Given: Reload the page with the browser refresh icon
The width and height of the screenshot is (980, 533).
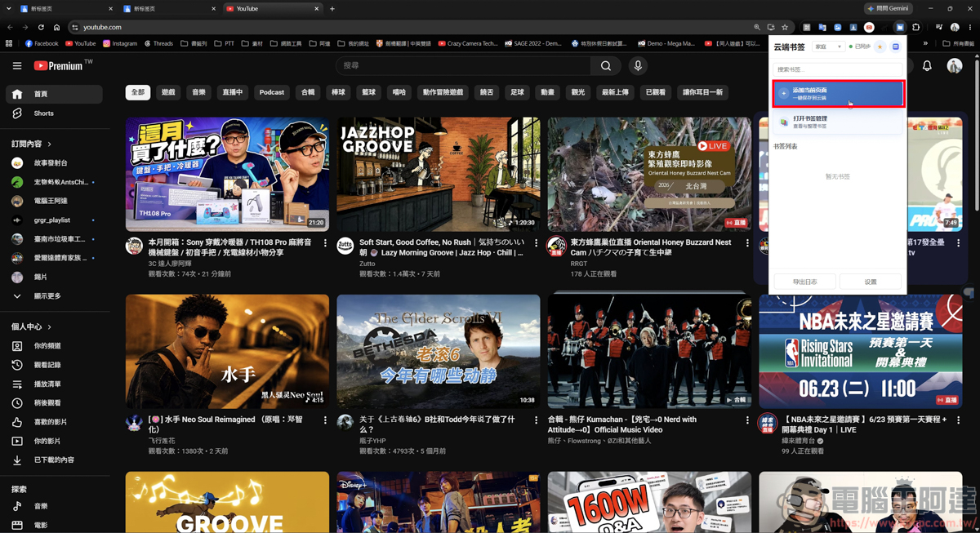Looking at the screenshot, I should coord(41,27).
